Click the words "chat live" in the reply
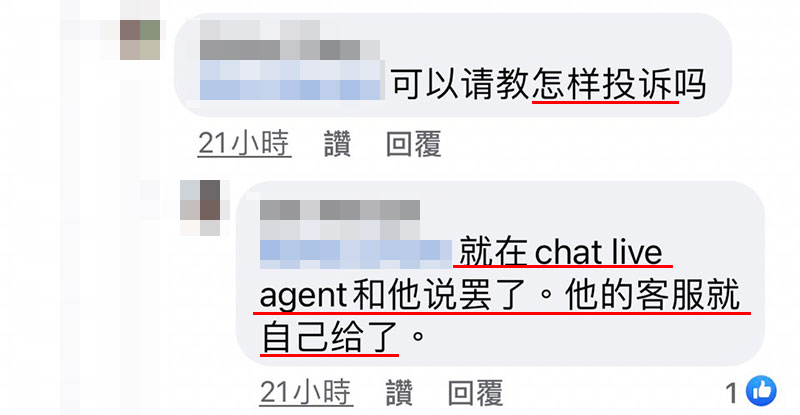Image resolution: width=800 pixels, height=415 pixels. pyautogui.click(x=598, y=252)
